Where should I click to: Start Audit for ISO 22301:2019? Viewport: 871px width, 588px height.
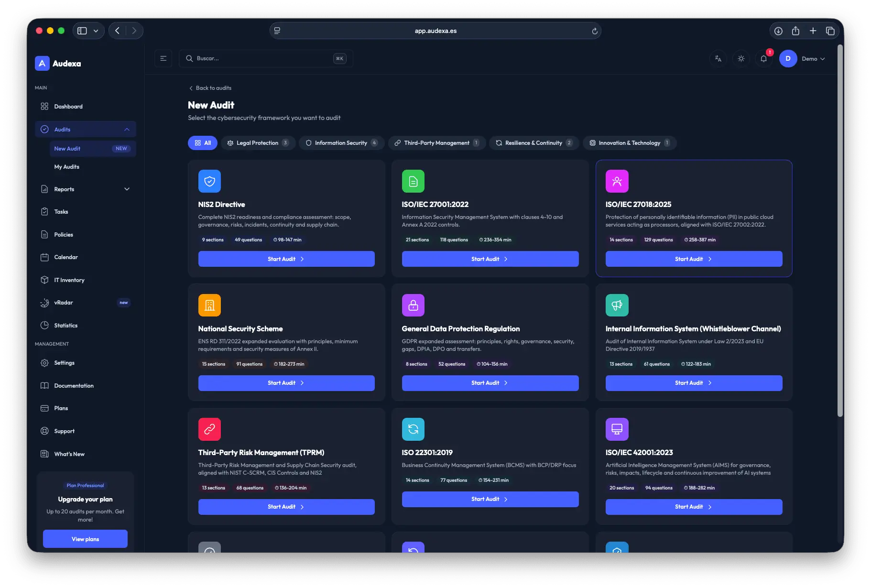(490, 499)
